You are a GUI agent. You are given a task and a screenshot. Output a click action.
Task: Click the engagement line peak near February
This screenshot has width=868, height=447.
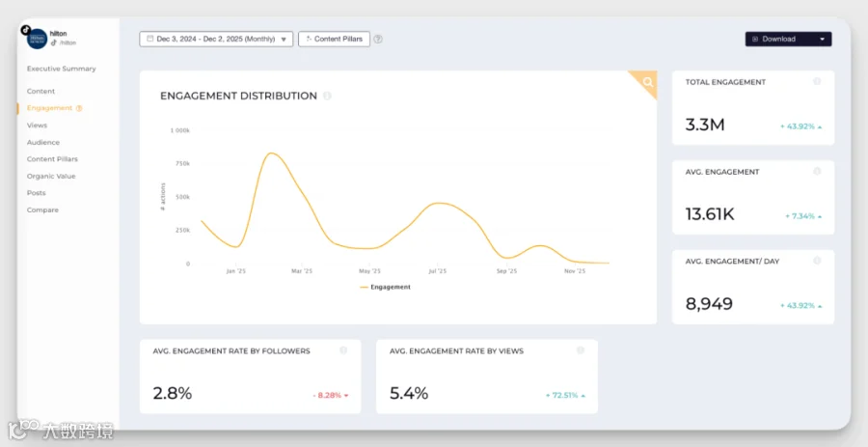click(x=270, y=153)
